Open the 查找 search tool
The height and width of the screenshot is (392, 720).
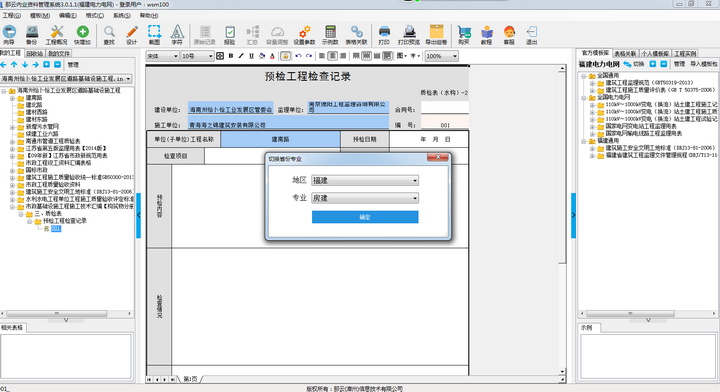tap(109, 35)
